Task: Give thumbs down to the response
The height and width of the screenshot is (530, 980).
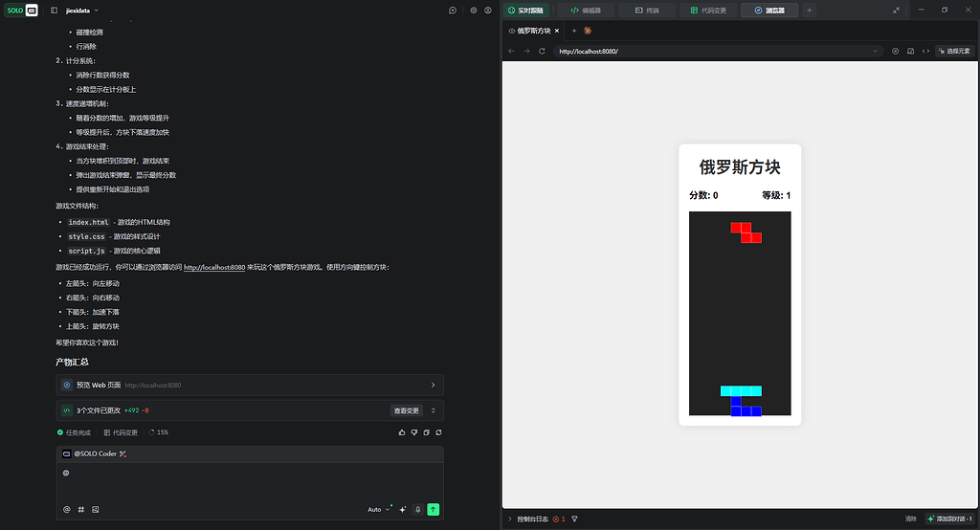Action: pos(413,432)
